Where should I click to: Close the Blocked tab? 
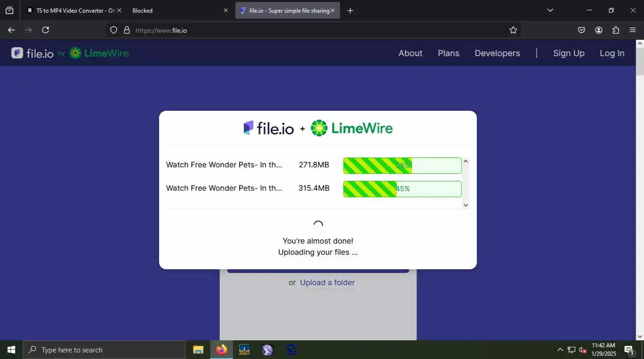226,10
